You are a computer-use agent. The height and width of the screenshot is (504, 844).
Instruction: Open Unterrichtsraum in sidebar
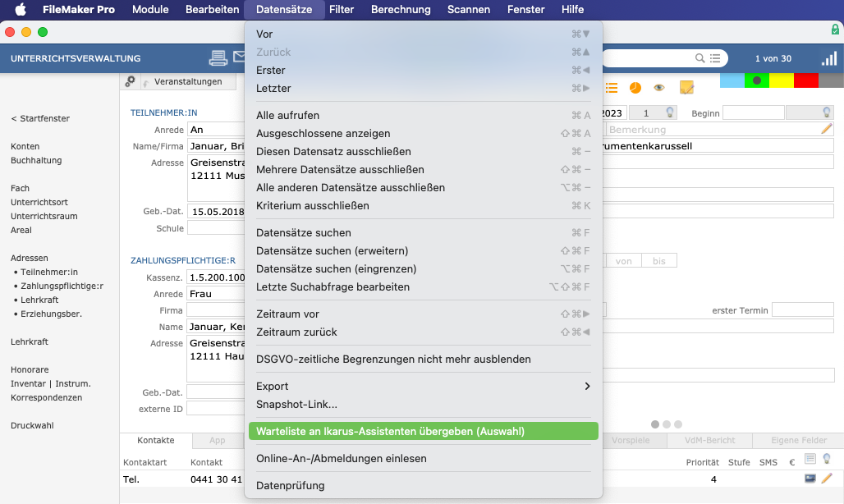click(x=44, y=216)
